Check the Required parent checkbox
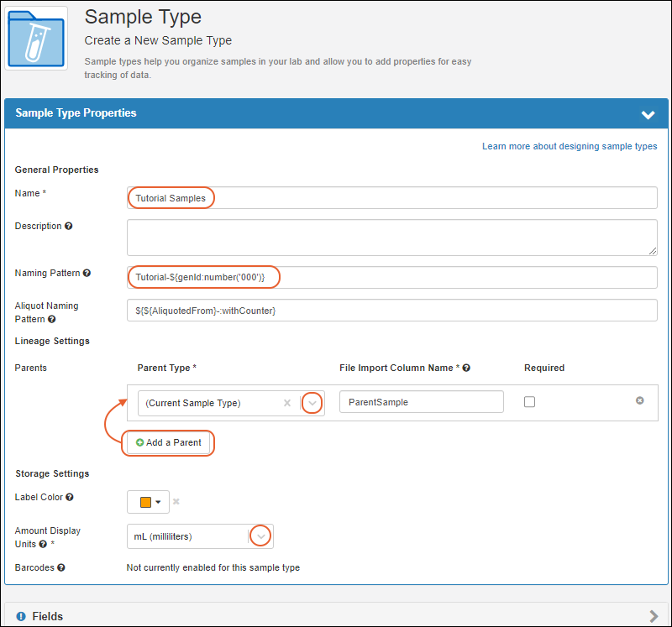This screenshot has width=672, height=627. (529, 402)
